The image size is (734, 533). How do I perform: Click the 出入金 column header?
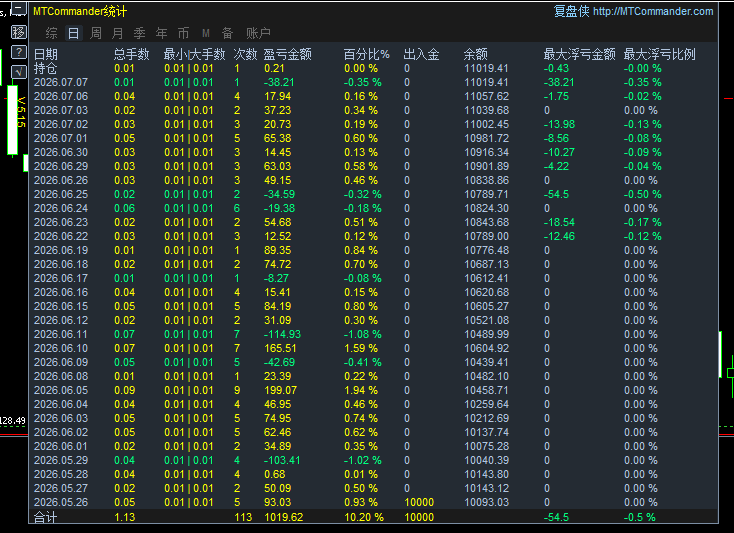421,54
